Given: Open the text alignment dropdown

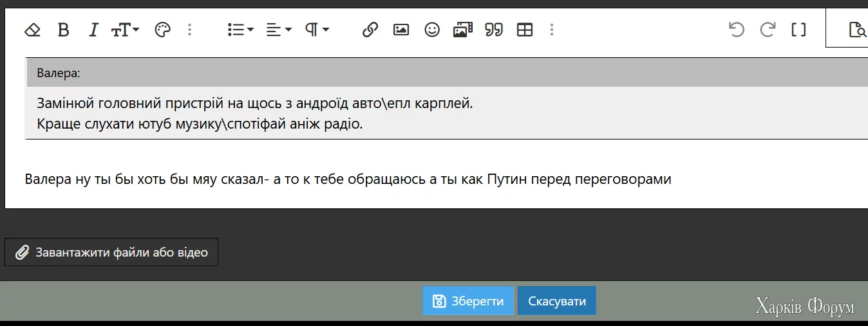Looking at the screenshot, I should [279, 30].
